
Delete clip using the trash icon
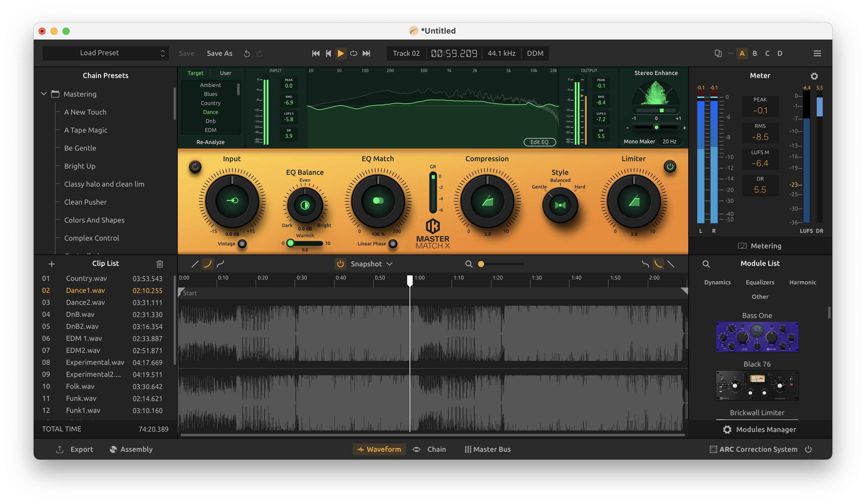tap(159, 264)
